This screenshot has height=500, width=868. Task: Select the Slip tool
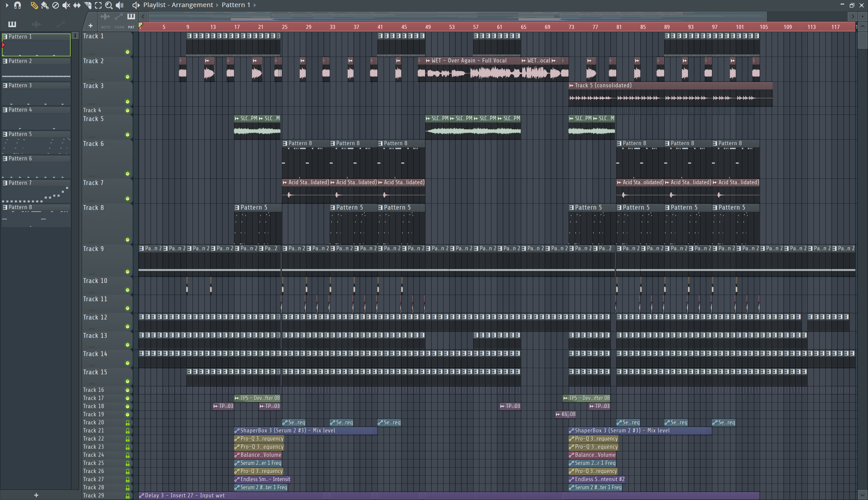pos(77,5)
